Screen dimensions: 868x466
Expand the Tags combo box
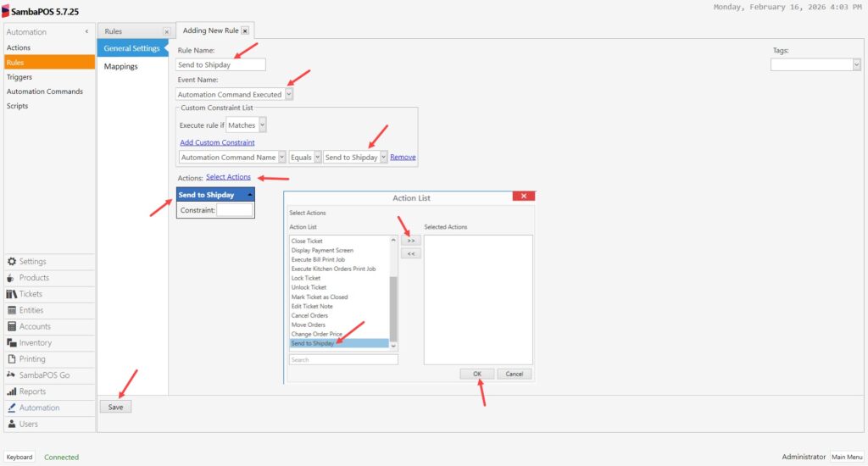[x=855, y=64]
